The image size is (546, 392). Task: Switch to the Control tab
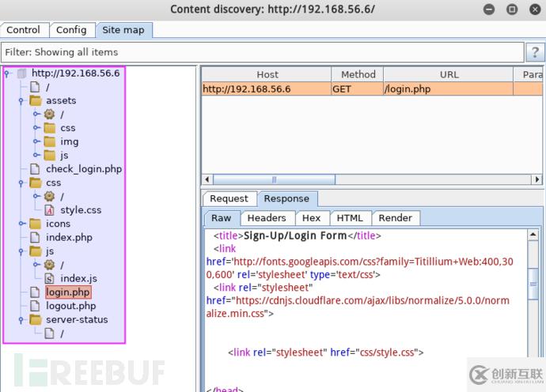tap(24, 30)
